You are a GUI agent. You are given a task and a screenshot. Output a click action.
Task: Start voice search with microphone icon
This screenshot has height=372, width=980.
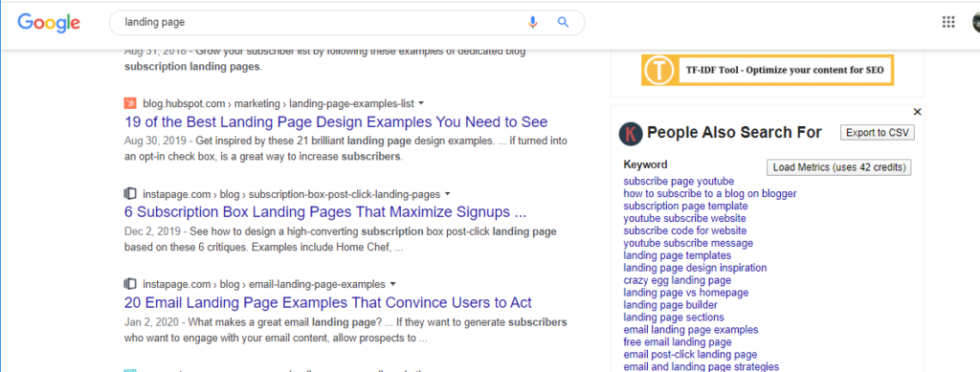[x=532, y=22]
